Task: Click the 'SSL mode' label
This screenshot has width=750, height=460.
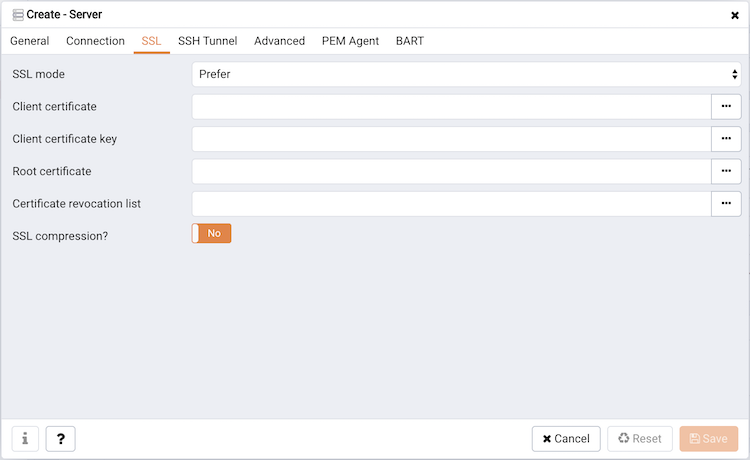Action: (38, 74)
